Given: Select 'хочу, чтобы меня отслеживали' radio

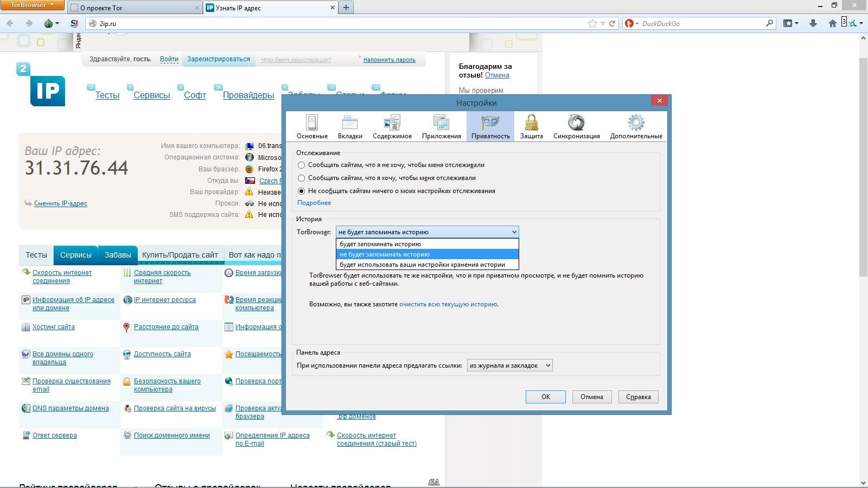Looking at the screenshot, I should tap(301, 178).
